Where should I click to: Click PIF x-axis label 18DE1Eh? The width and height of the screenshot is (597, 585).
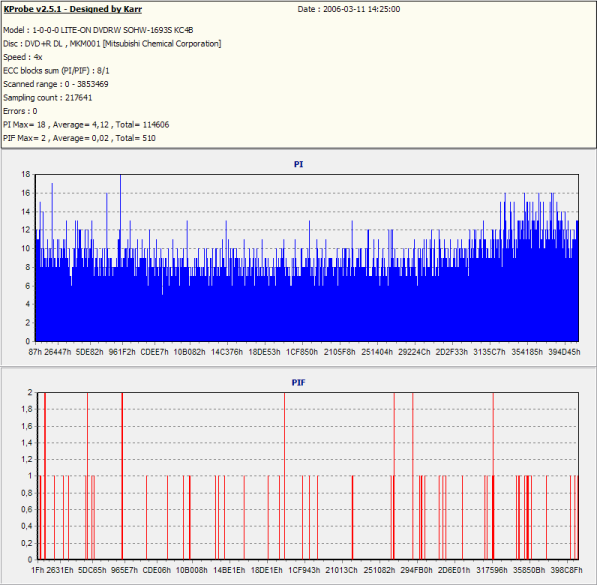coord(267,570)
